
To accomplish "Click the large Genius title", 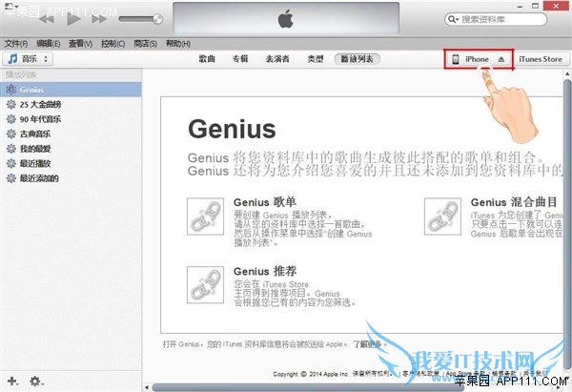I will (x=232, y=129).
